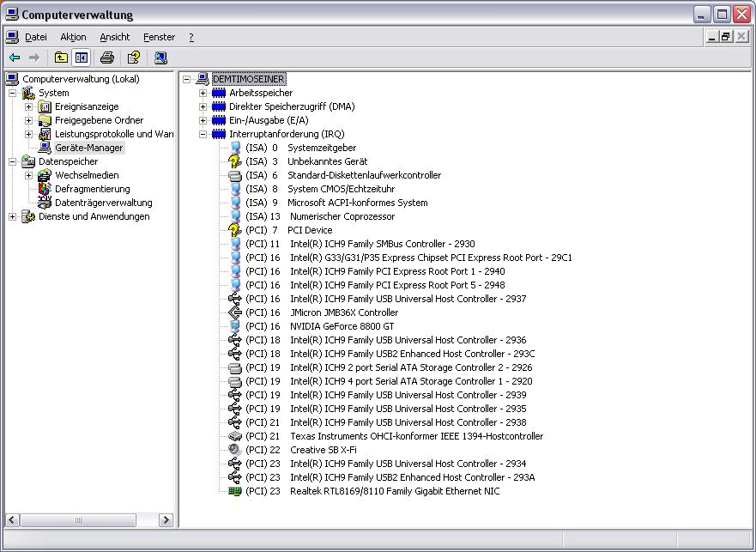Viewport: 756px width, 552px height.
Task: Minimize the inner MDI child window
Action: click(x=711, y=37)
